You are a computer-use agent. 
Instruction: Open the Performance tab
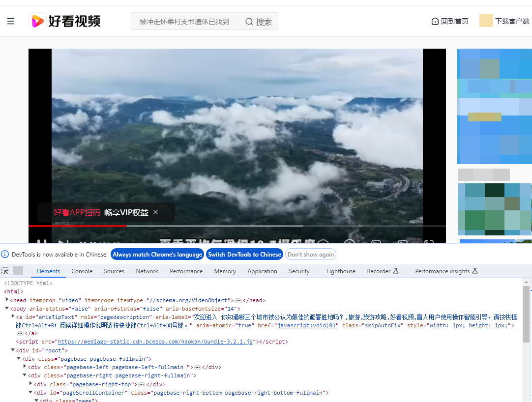click(186, 271)
